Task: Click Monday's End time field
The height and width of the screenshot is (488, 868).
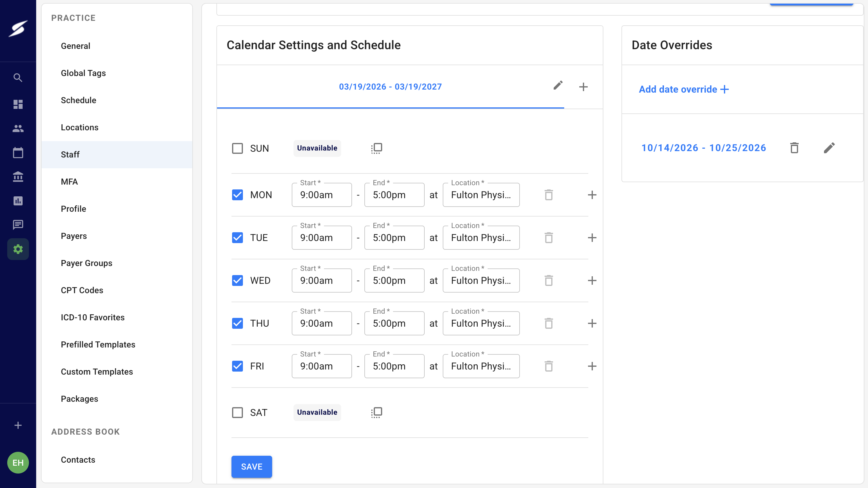Action: coord(394,195)
